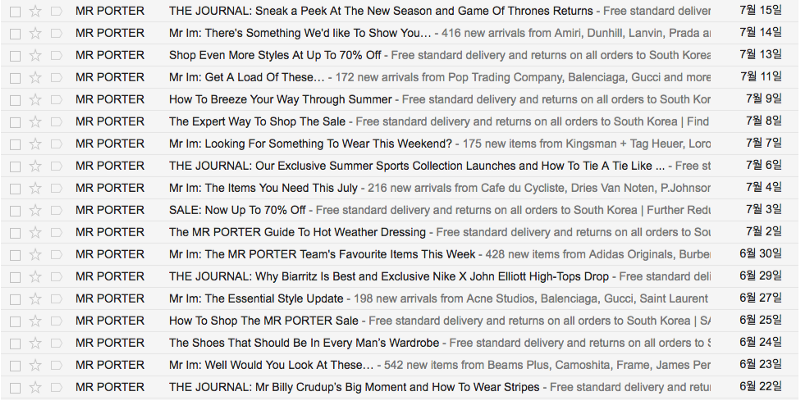Star the 'Shop Even More Styles' email

tap(36, 55)
